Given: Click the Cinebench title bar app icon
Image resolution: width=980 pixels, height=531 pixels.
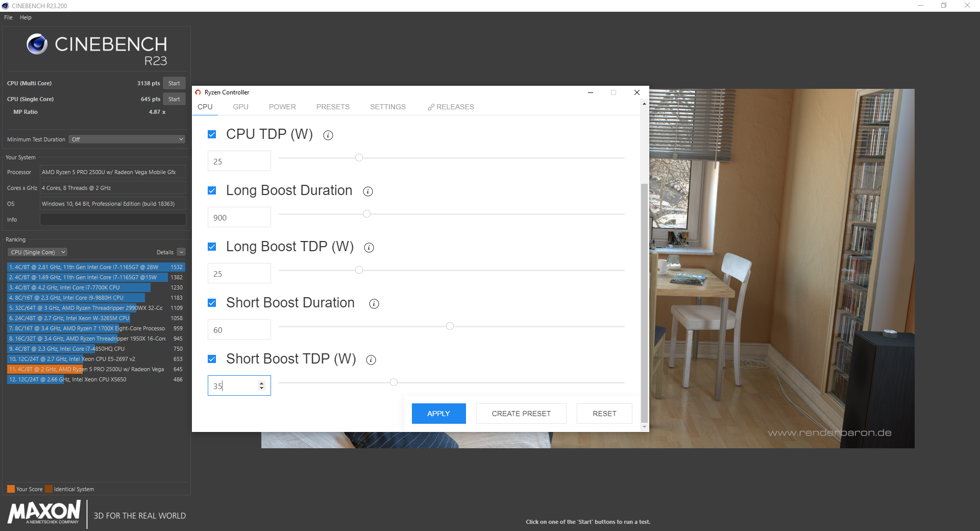Looking at the screenshot, I should pos(6,6).
